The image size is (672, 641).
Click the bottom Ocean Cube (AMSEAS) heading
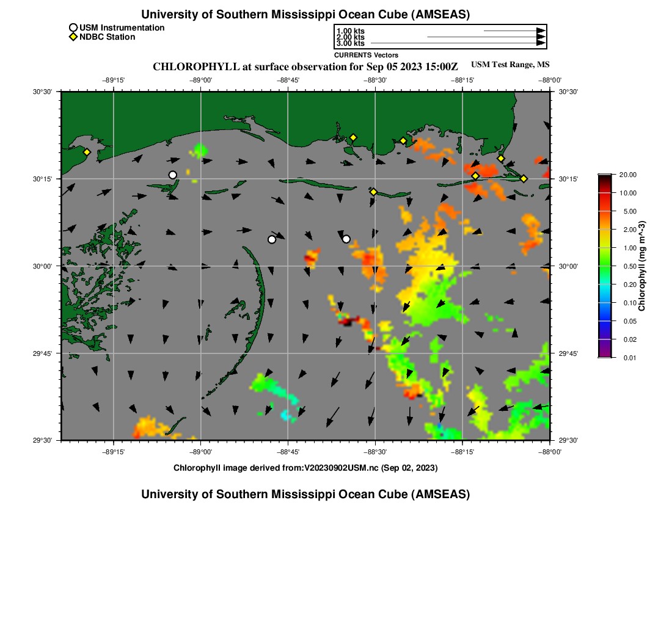coord(305,494)
